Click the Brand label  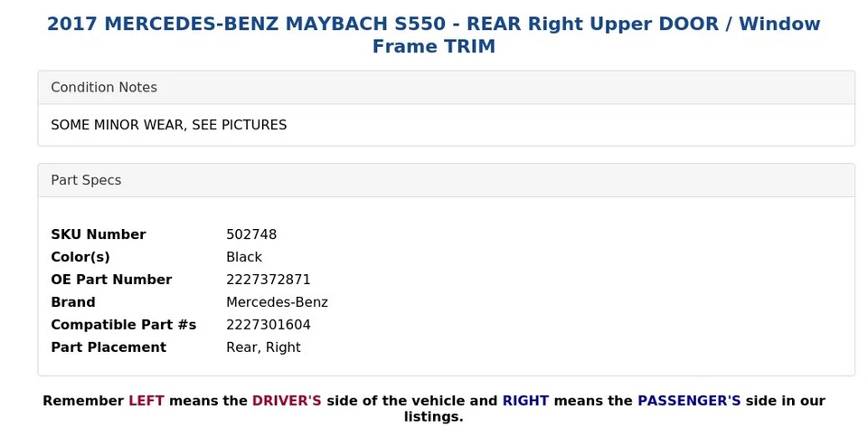pyautogui.click(x=73, y=302)
